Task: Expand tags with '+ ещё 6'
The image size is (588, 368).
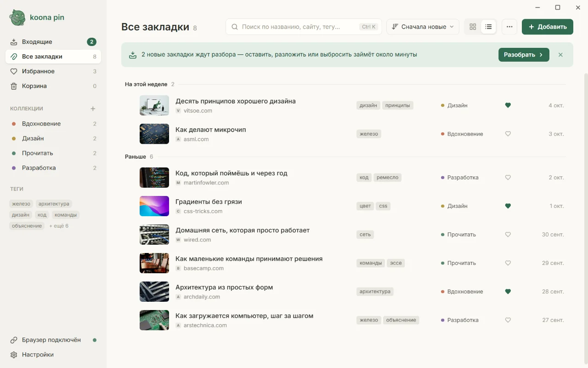Action: point(59,226)
